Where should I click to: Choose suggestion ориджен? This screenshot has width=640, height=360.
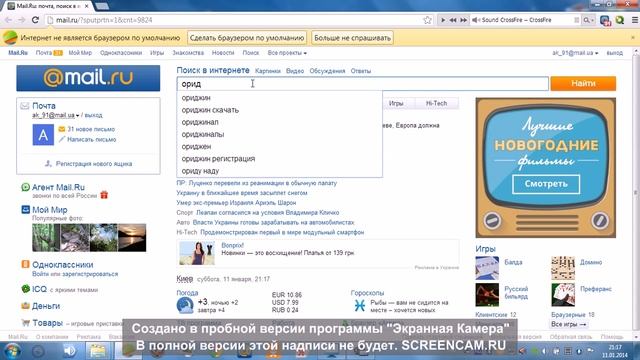(x=280, y=147)
